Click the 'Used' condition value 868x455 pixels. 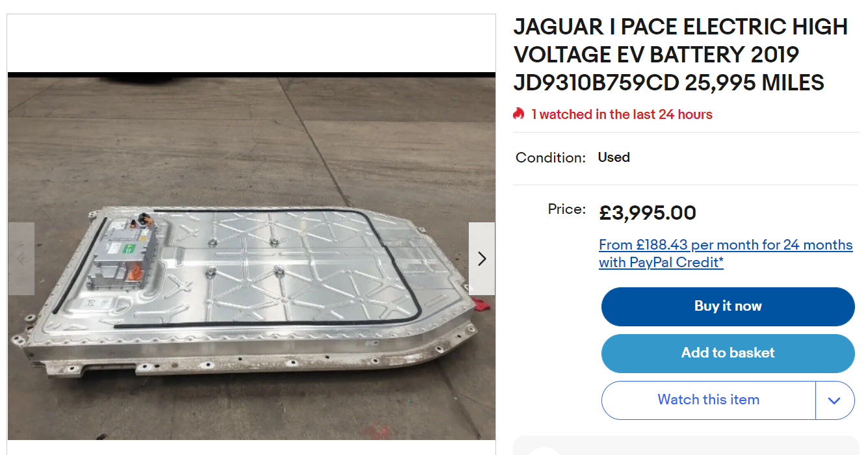pos(614,157)
